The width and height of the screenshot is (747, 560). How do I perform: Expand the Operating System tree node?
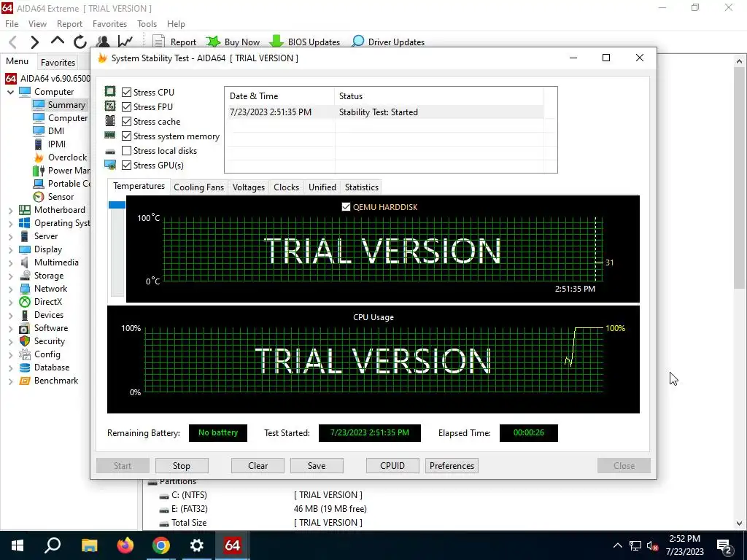[x=10, y=223]
